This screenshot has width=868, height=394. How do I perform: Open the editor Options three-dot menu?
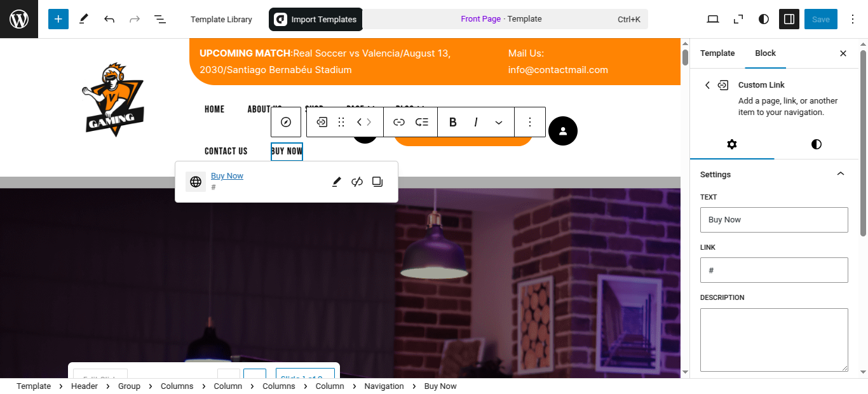coord(853,19)
